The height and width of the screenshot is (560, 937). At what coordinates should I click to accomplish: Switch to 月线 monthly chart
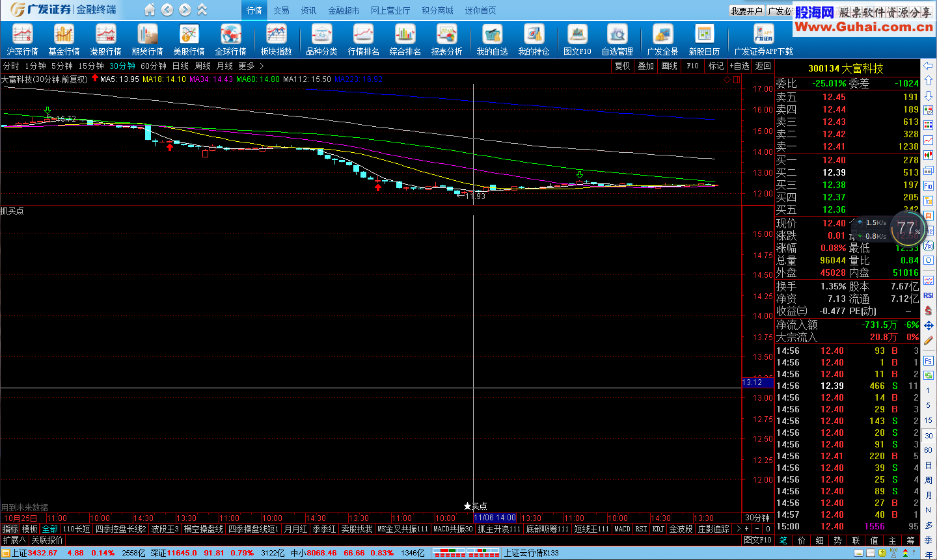click(224, 66)
